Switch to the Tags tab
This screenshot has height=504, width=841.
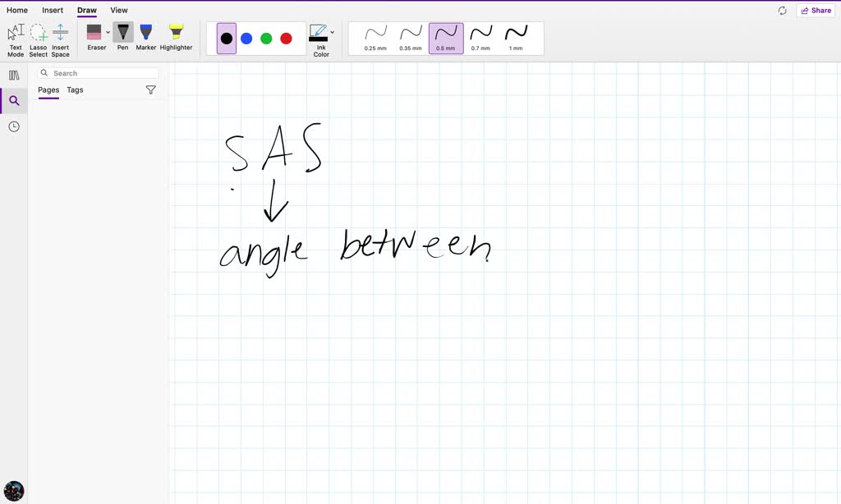75,89
